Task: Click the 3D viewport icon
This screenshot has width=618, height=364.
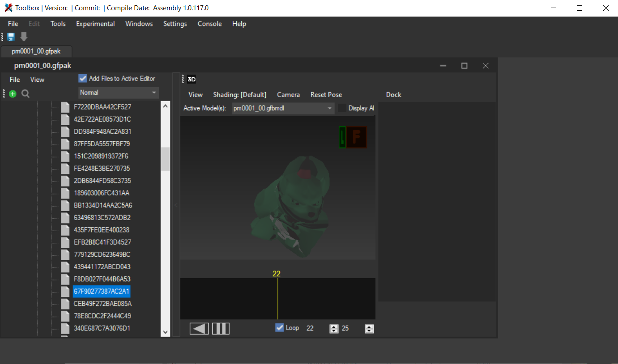Action: tap(192, 80)
